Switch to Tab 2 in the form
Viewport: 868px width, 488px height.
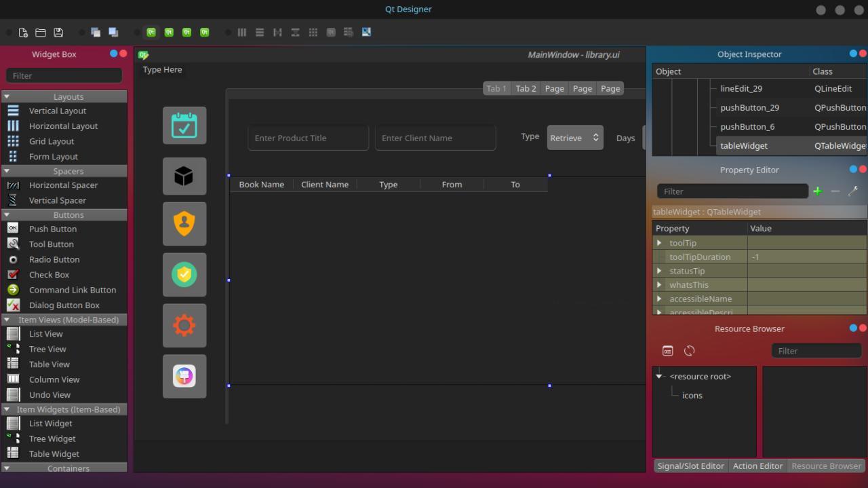click(x=526, y=88)
